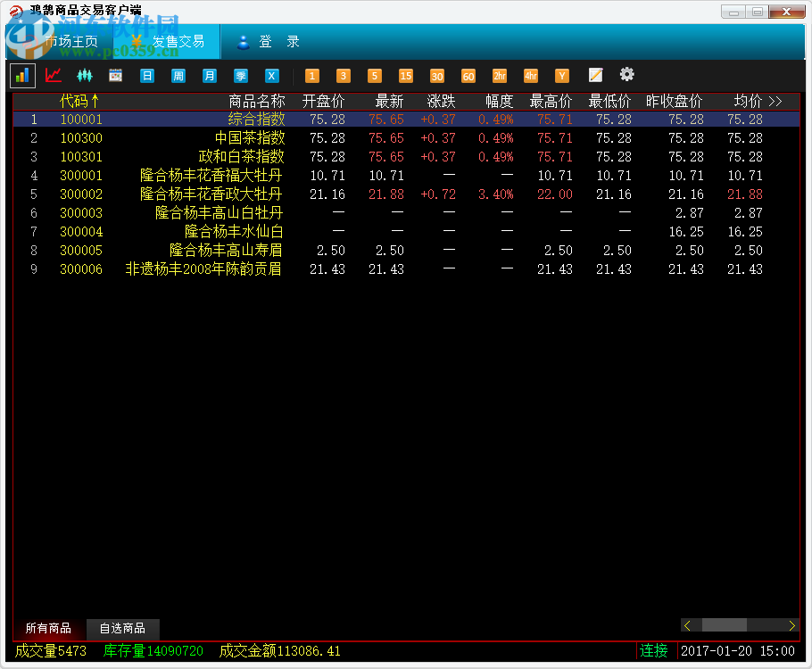Select the 1-minute period button
This screenshot has width=812, height=669.
[x=311, y=76]
